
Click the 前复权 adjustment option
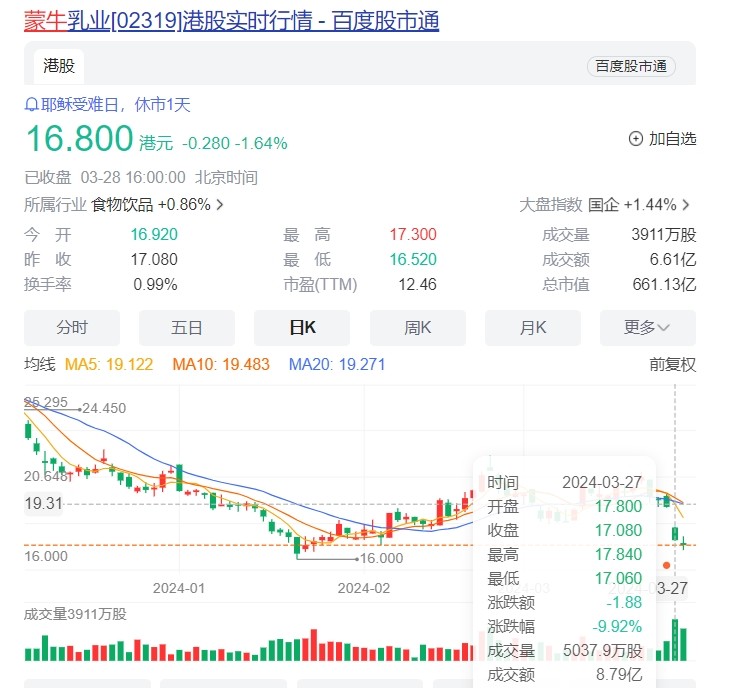click(x=672, y=364)
